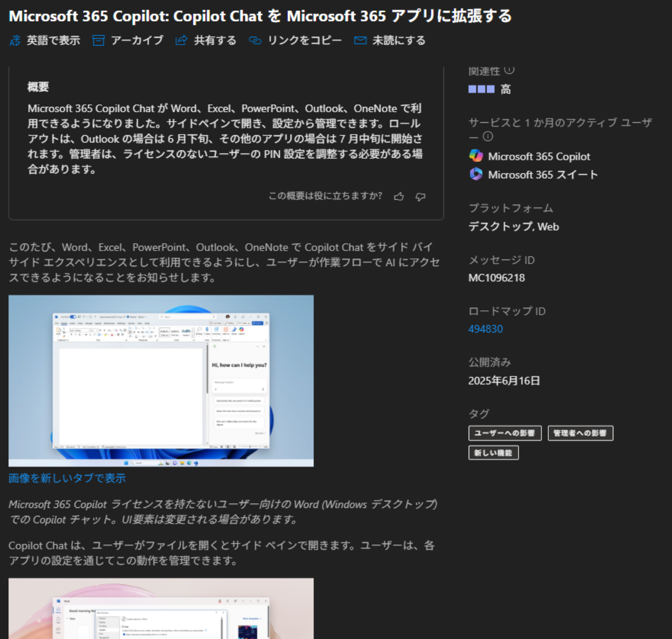Copy the message link via リンクをコピー
672x639 pixels.
(x=295, y=41)
